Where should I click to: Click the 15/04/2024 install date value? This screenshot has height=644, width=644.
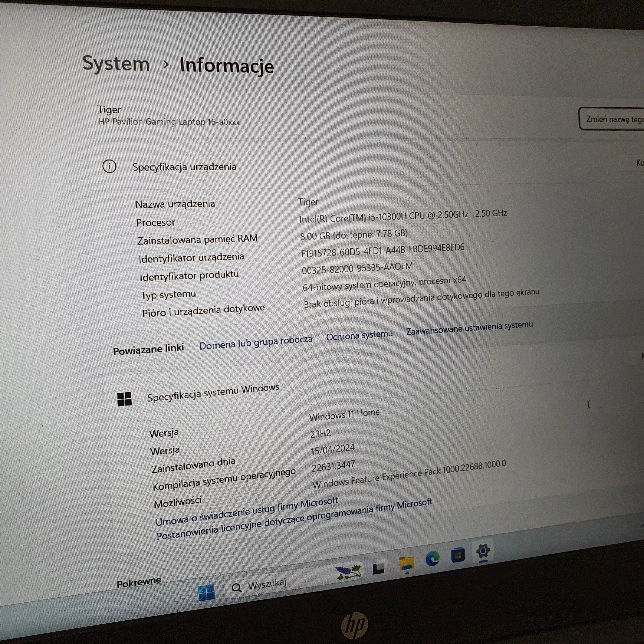(x=332, y=449)
